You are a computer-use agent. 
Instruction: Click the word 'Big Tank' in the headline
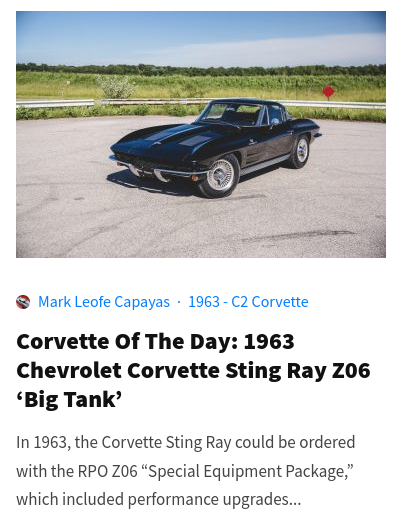pyautogui.click(x=69, y=399)
